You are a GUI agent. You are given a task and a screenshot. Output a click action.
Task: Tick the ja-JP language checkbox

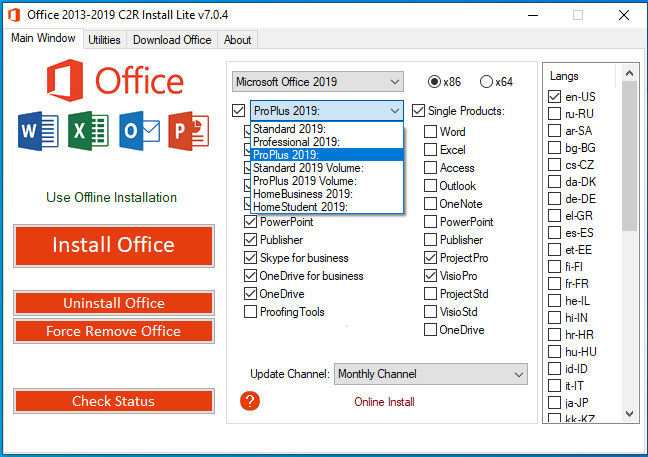[x=554, y=402]
